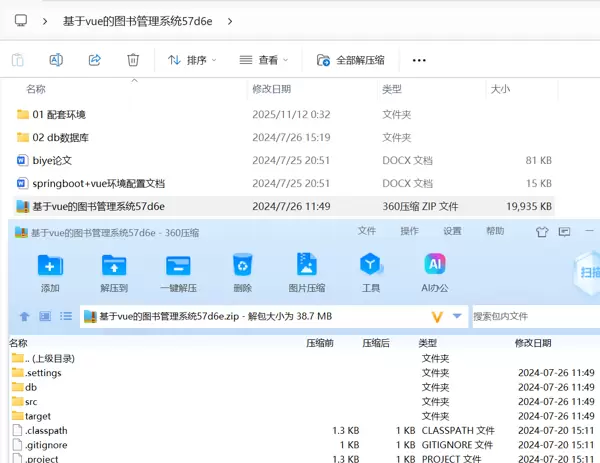This screenshot has height=463, width=600.
Task: Open the archive path dropdown arrow
Action: pyautogui.click(x=458, y=317)
